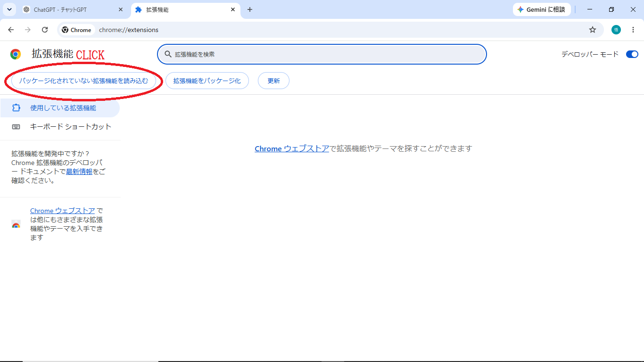This screenshot has width=644, height=362.
Task: Open キーボード ショートカット in sidebar
Action: tap(60, 126)
